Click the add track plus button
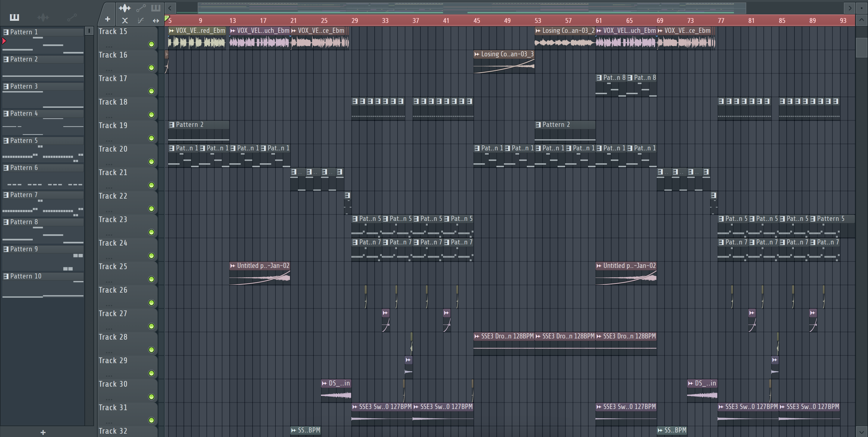Image resolution: width=868 pixels, height=437 pixels. (x=108, y=19)
